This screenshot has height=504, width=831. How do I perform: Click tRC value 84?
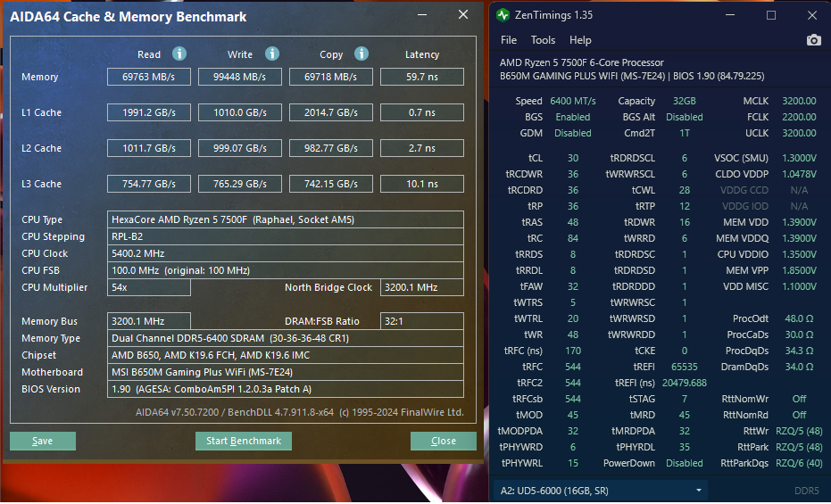tap(573, 238)
